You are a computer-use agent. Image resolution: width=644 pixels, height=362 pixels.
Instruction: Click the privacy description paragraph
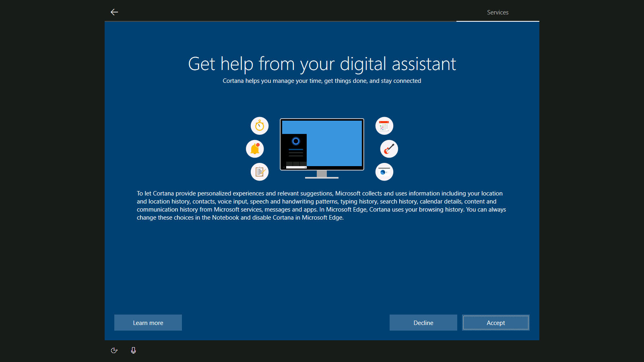point(321,206)
